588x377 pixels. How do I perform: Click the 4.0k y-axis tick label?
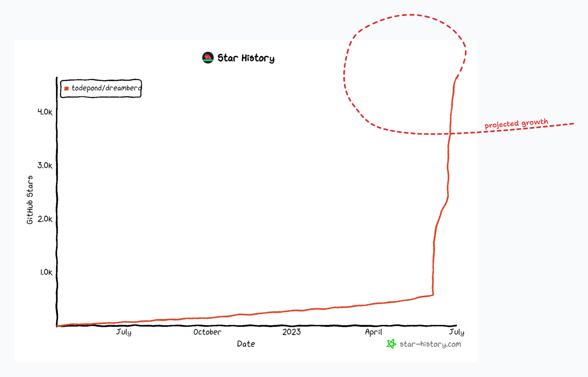coord(45,112)
